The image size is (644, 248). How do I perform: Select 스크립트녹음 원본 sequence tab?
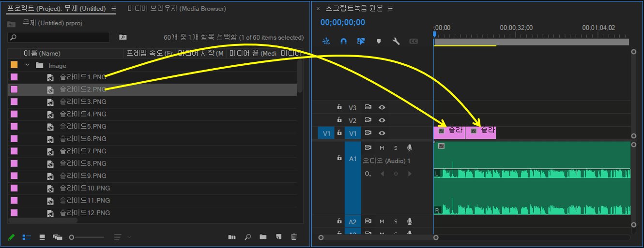point(354,9)
